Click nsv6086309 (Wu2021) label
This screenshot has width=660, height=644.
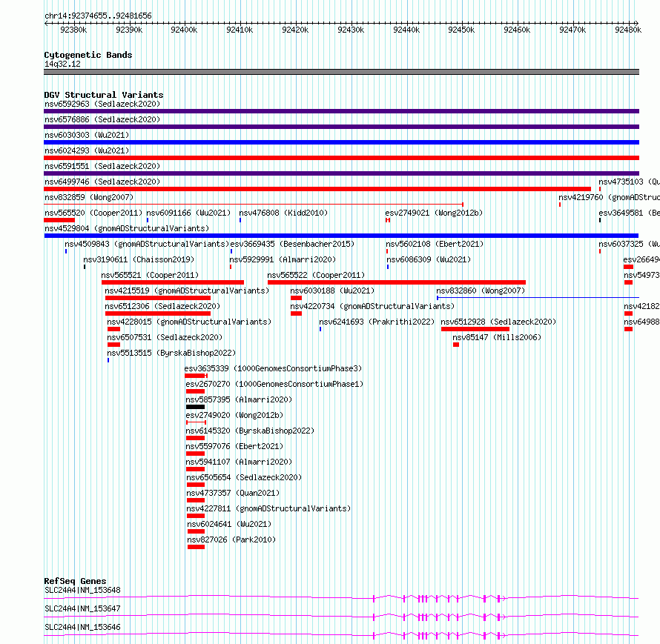pyautogui.click(x=429, y=259)
